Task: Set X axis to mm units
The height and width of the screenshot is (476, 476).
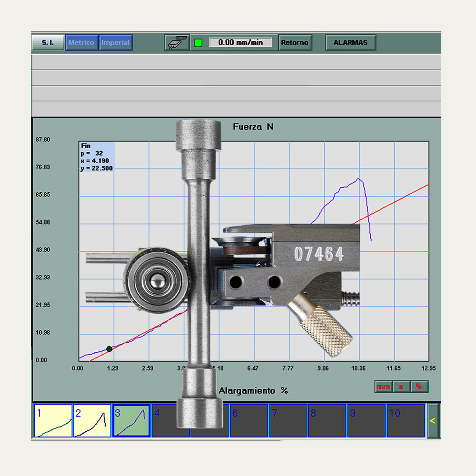Action: [x=383, y=387]
